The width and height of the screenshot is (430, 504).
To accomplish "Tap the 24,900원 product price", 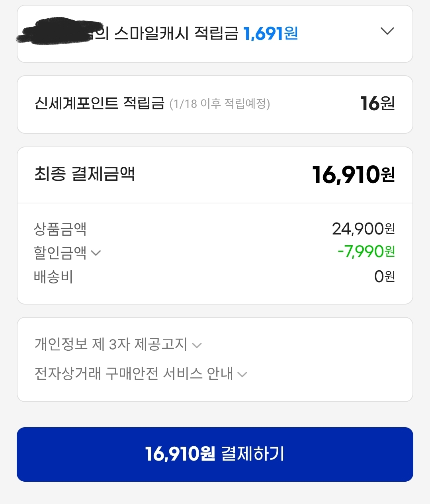I will 363,229.
